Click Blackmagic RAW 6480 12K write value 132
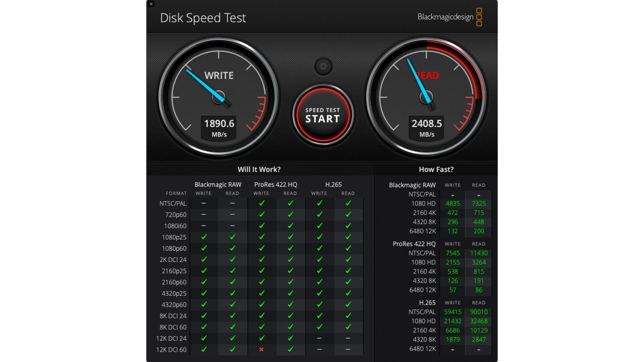The width and height of the screenshot is (644, 362). 452,231
